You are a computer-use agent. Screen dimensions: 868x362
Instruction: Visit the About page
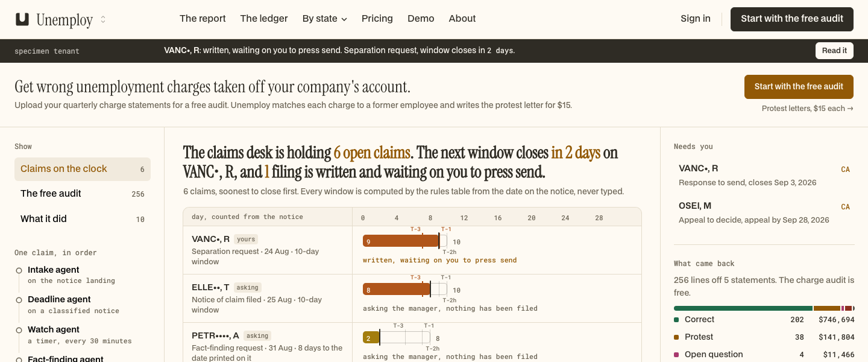click(462, 19)
